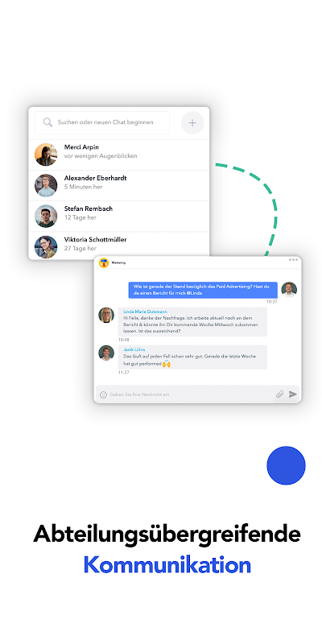Open chat with Alexander Eberhardt
The image size is (322, 644).
pos(119,186)
